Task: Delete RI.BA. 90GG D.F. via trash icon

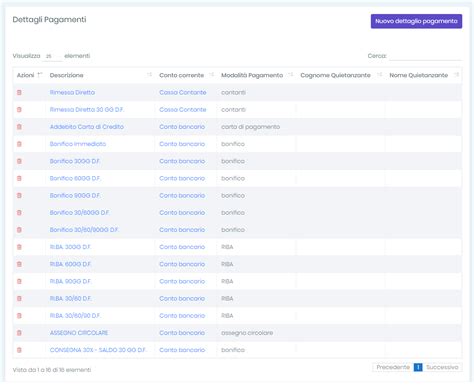Action: point(19,281)
